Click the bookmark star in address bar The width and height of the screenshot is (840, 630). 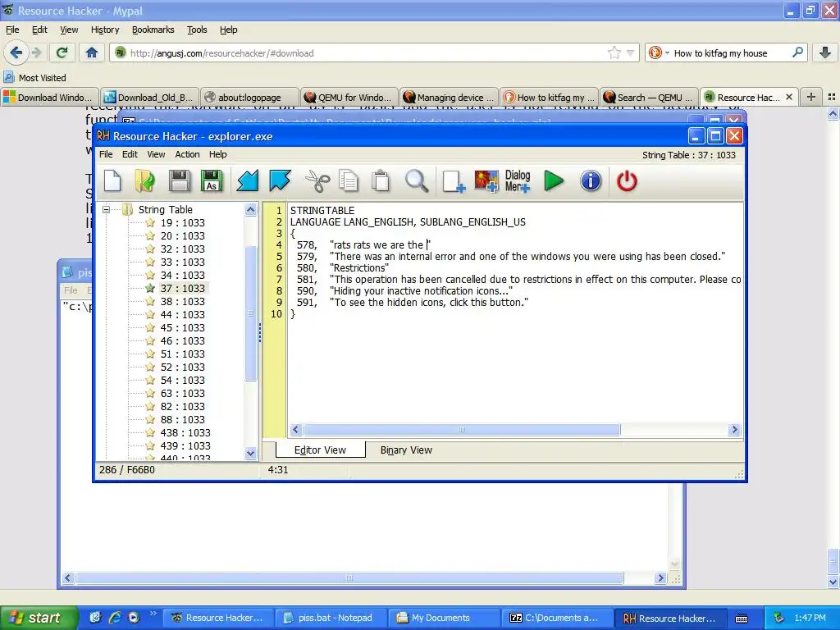click(x=614, y=52)
